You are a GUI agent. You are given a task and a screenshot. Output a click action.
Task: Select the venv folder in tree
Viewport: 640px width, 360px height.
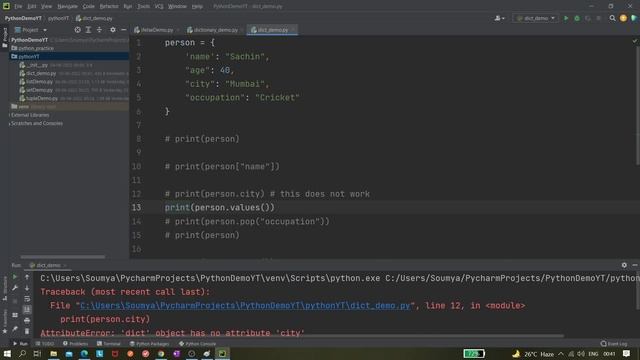20,107
